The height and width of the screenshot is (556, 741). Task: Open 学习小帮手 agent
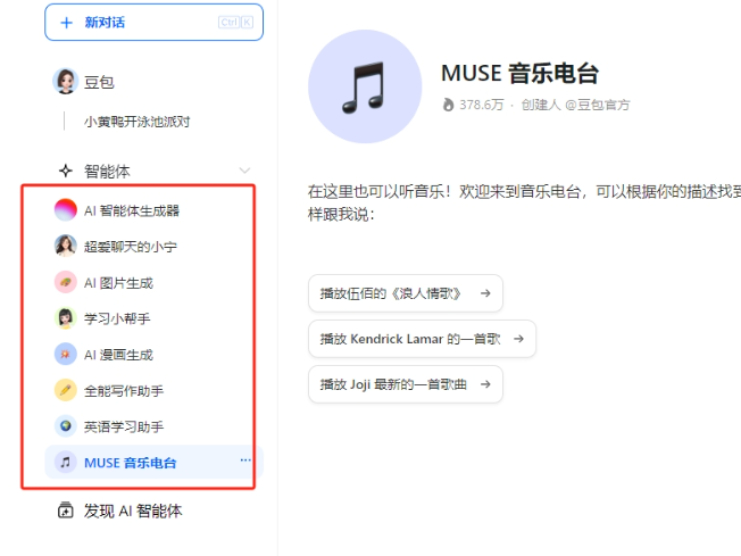[117, 318]
